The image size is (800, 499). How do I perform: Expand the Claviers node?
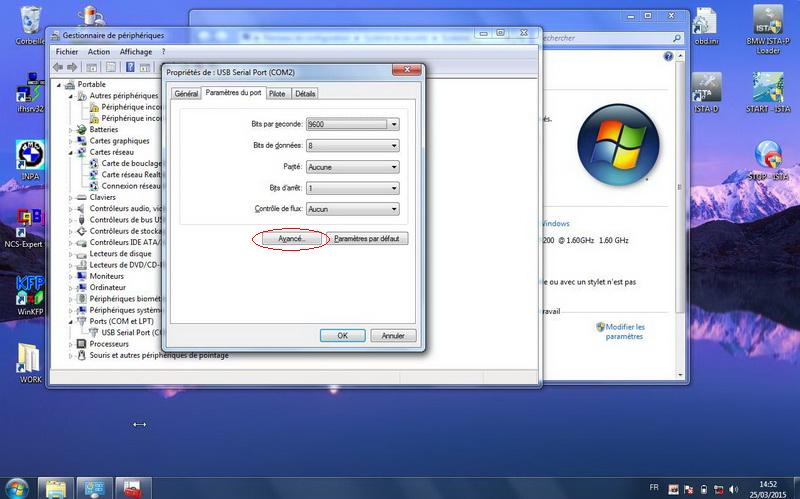[x=71, y=197]
